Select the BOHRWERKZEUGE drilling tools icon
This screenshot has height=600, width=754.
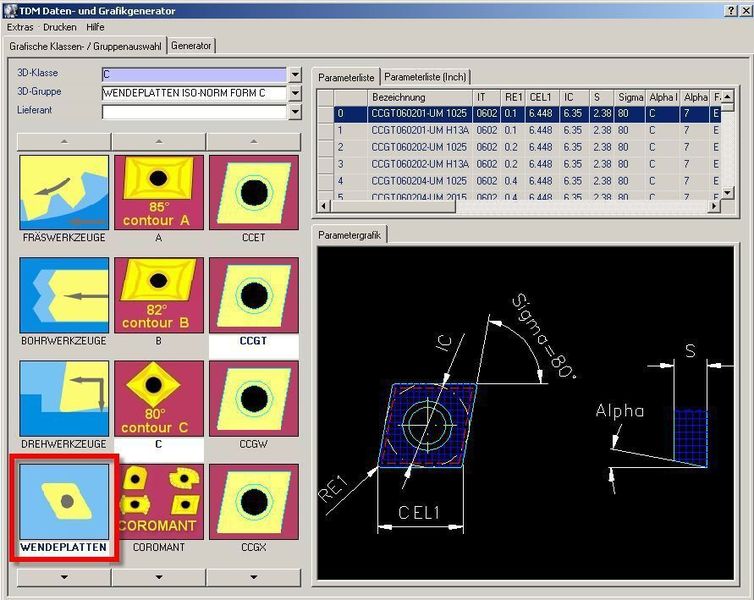point(64,296)
